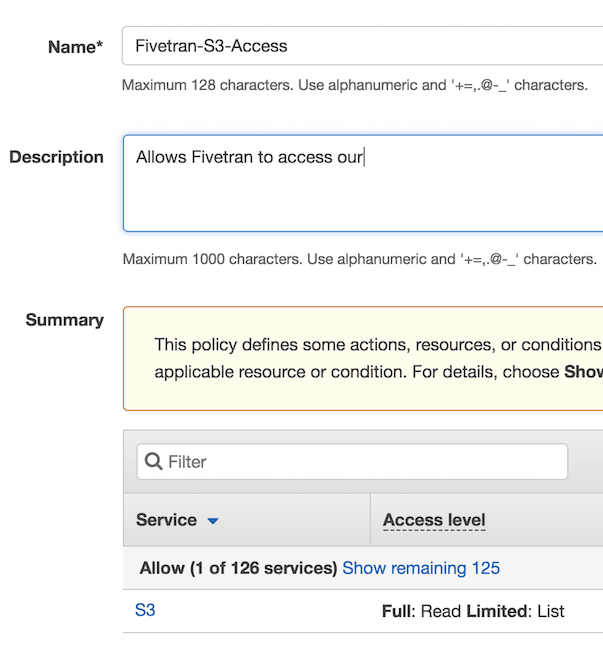Click the Access level column header
Viewport: 603px width, 661px height.
coord(434,520)
